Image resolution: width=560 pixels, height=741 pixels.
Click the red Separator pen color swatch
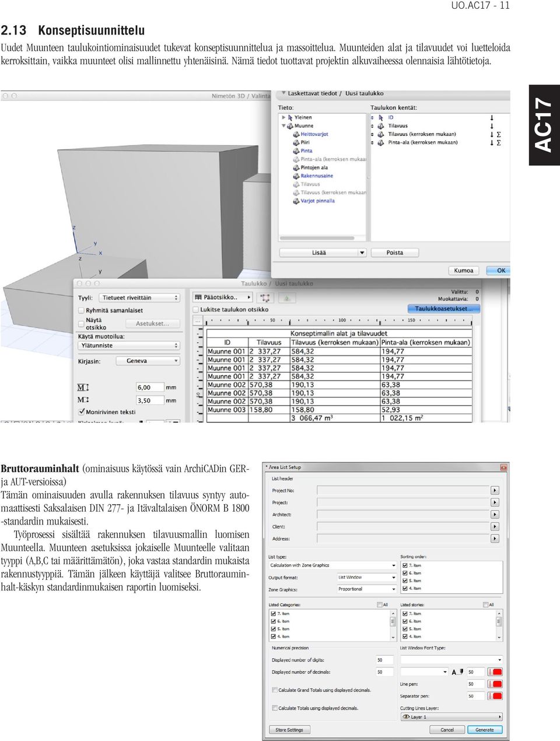495,696
